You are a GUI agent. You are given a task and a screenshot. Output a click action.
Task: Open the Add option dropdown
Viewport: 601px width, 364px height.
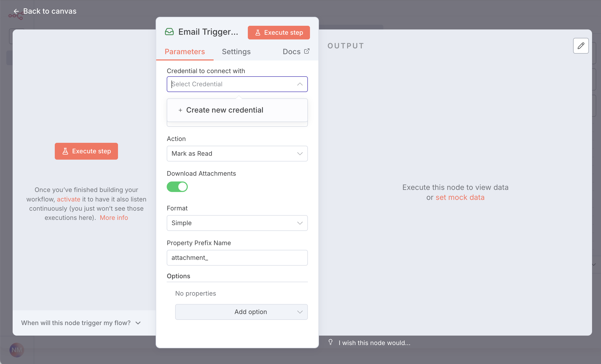pos(241,312)
